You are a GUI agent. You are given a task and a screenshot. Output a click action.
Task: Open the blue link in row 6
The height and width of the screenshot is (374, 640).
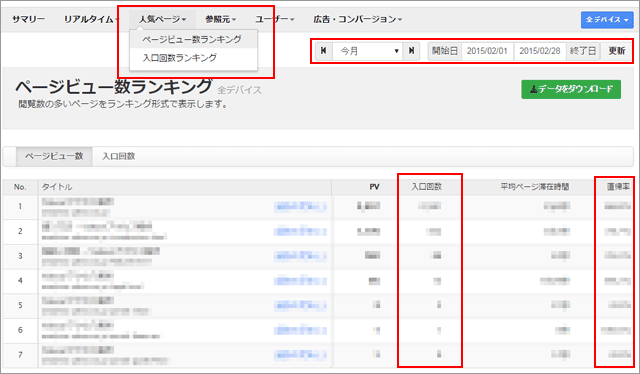300,330
